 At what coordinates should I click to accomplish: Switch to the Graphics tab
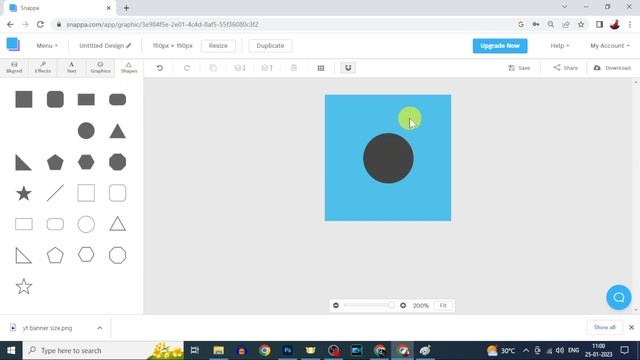coord(100,68)
